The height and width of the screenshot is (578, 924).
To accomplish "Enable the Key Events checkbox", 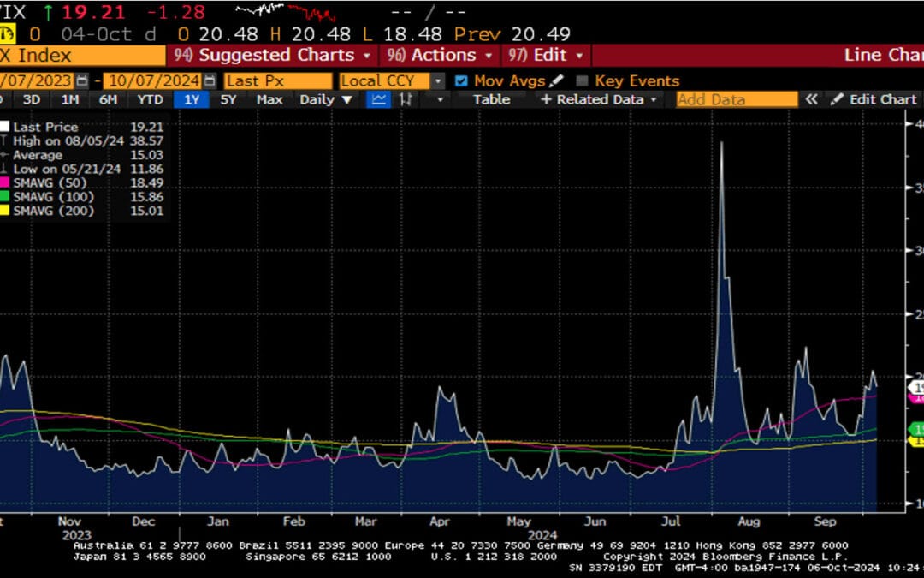I will click(x=583, y=80).
